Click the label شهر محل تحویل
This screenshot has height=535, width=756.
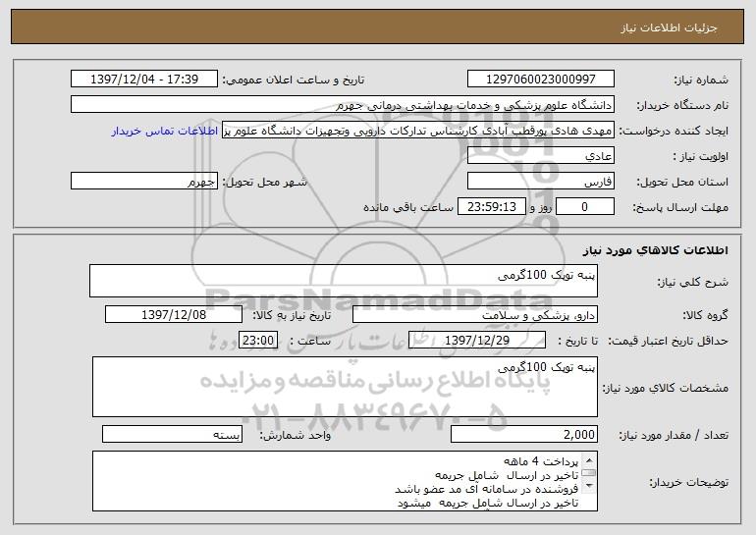tap(264, 182)
